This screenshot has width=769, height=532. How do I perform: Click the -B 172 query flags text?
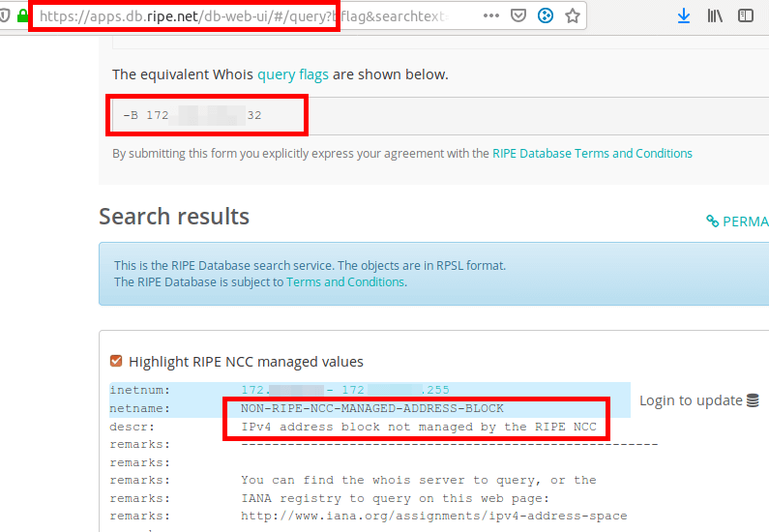(x=192, y=115)
